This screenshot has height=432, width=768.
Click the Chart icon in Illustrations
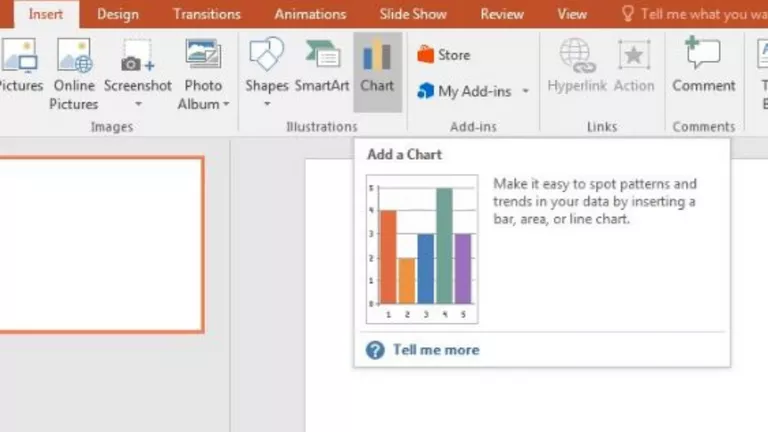pos(377,55)
